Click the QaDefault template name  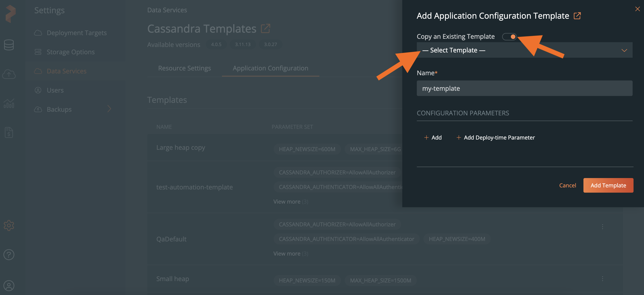[171, 239]
